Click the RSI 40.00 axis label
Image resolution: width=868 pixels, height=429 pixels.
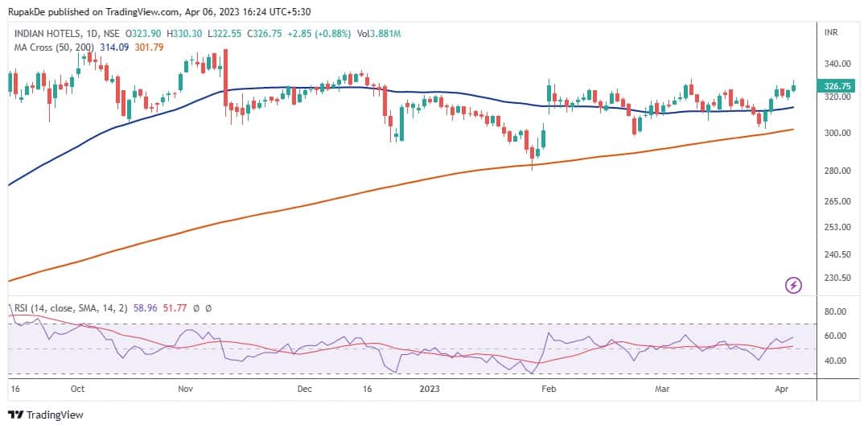pyautogui.click(x=836, y=361)
